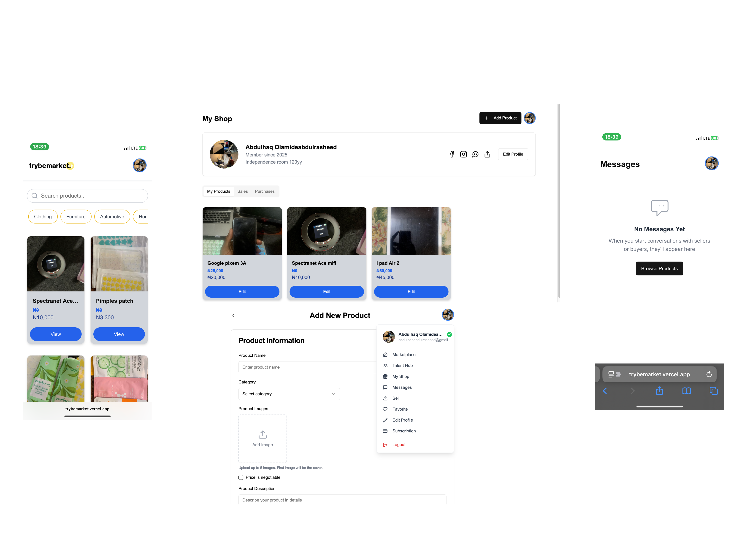The image size is (747, 560).
Task: View the Pimples patch product
Action: pyautogui.click(x=119, y=334)
